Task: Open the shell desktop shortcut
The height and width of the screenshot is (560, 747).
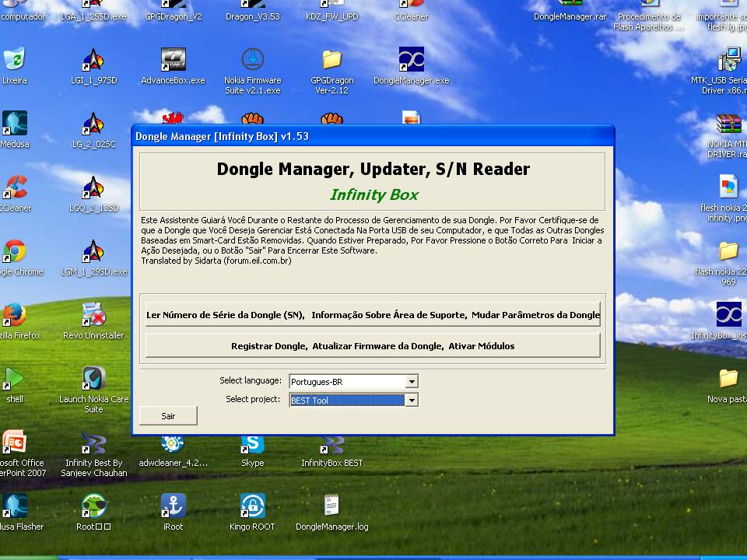Action: click(x=15, y=379)
